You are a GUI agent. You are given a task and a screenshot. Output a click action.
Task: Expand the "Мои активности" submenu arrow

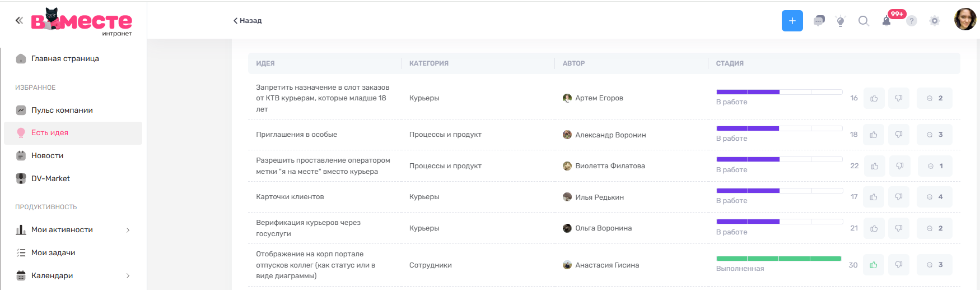[128, 230]
